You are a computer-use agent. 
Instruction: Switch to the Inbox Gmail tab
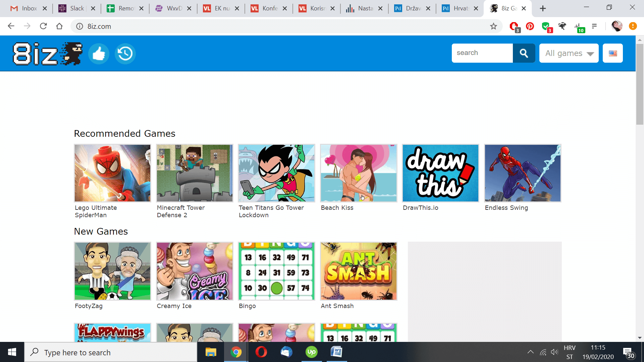pos(29,8)
